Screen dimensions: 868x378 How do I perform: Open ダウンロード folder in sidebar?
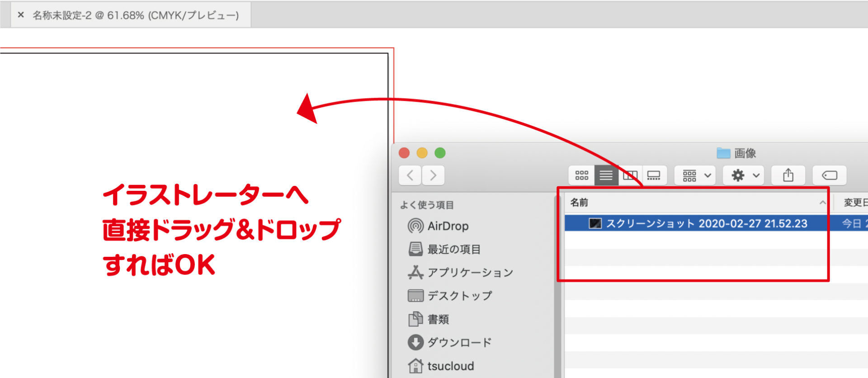coord(459,343)
